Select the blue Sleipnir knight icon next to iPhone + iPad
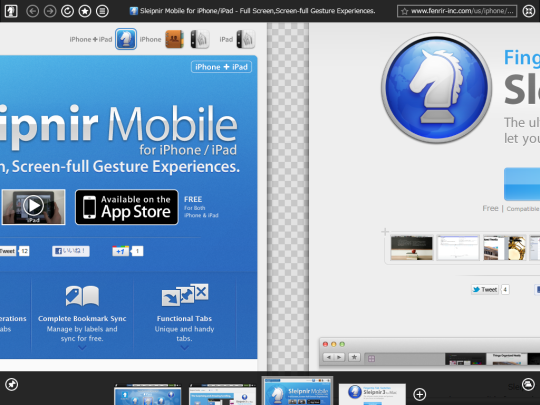This screenshot has height=405, width=540. [126, 39]
